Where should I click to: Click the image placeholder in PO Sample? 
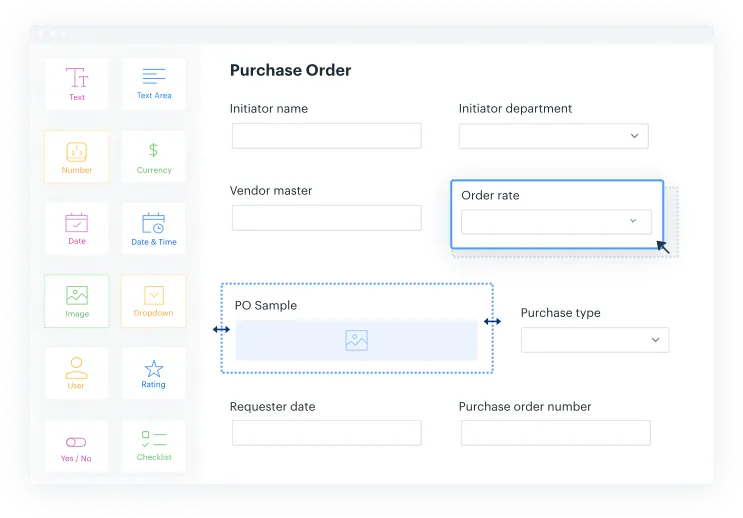356,340
